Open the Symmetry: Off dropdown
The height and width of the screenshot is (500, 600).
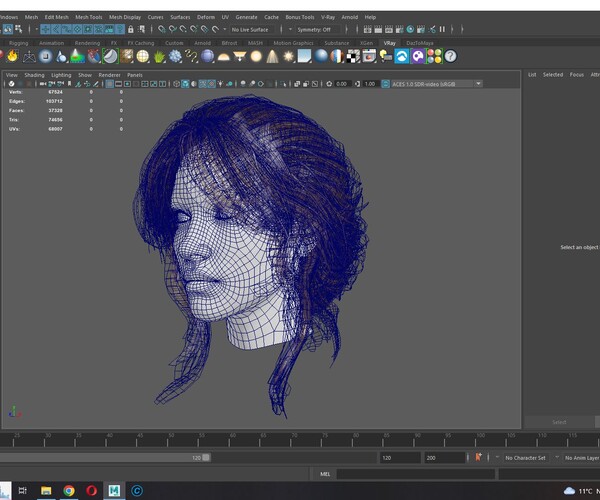pyautogui.click(x=318, y=29)
